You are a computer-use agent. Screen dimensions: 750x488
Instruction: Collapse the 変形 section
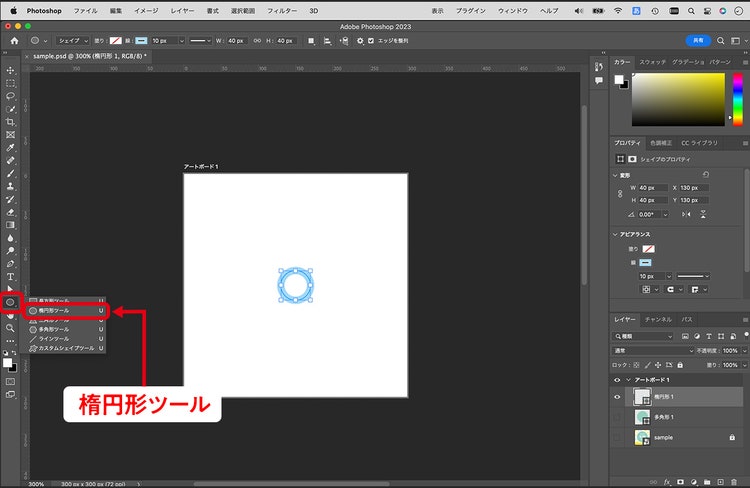point(615,176)
